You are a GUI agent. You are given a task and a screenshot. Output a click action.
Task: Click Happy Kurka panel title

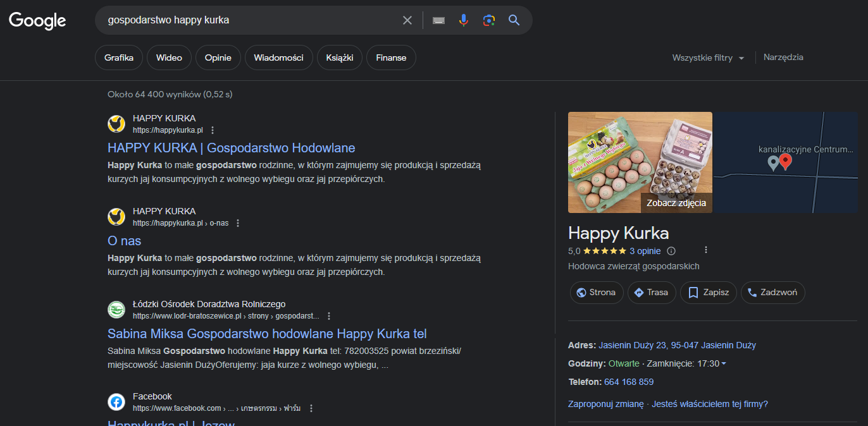click(619, 233)
